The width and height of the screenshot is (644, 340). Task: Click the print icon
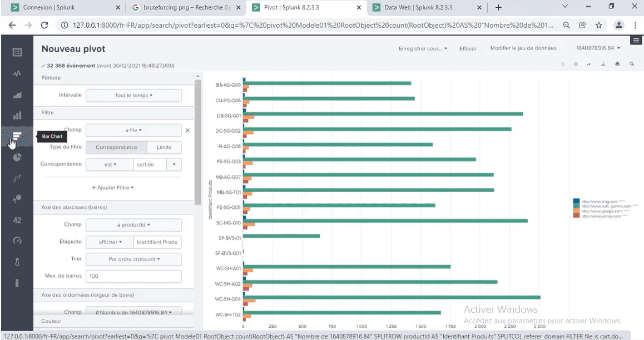(x=617, y=64)
